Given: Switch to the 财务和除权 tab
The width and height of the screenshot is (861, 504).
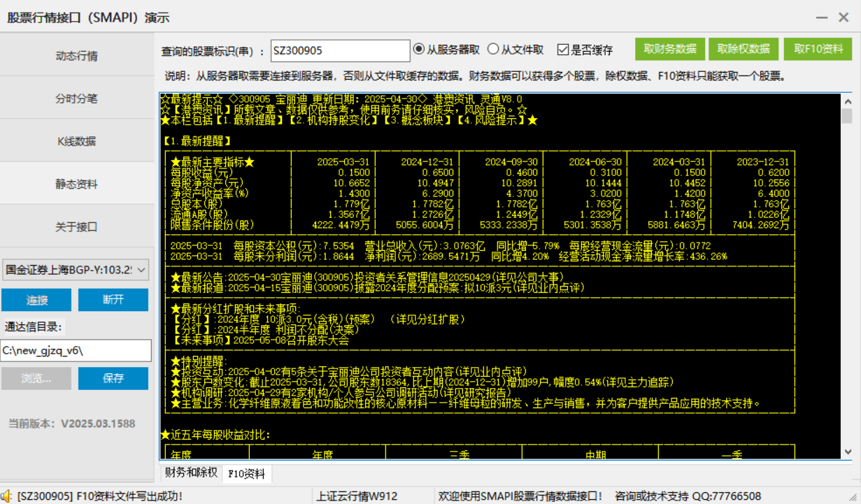Looking at the screenshot, I should click(191, 473).
